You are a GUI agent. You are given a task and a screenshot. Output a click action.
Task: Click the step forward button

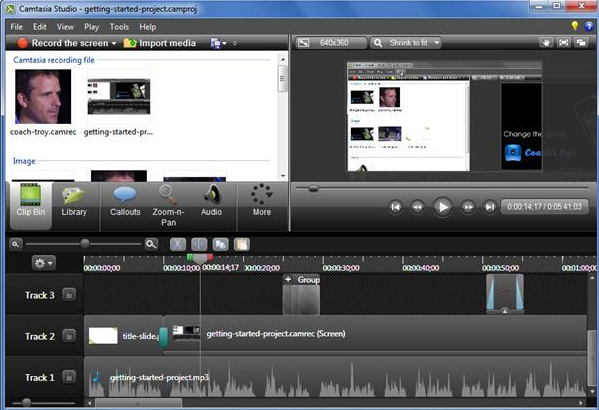(468, 207)
